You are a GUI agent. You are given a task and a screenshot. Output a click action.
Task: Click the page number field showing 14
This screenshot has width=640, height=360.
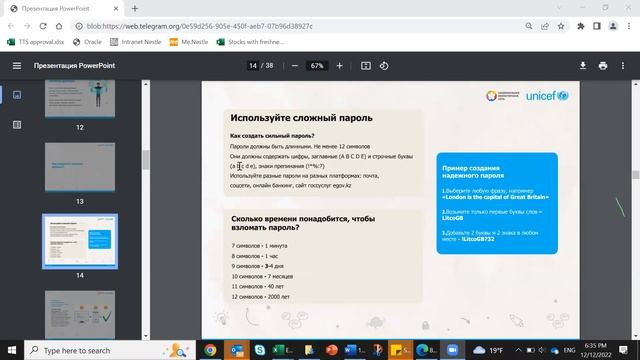tap(253, 66)
